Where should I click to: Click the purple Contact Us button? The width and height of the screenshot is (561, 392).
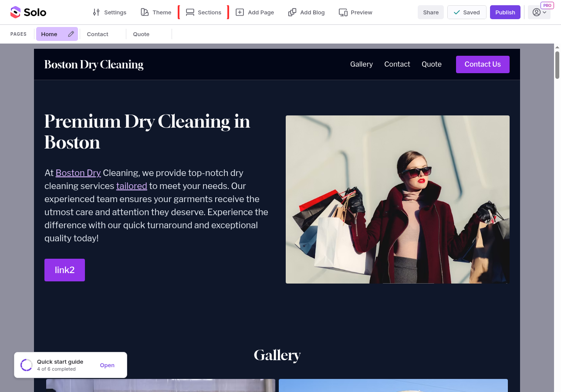483,64
